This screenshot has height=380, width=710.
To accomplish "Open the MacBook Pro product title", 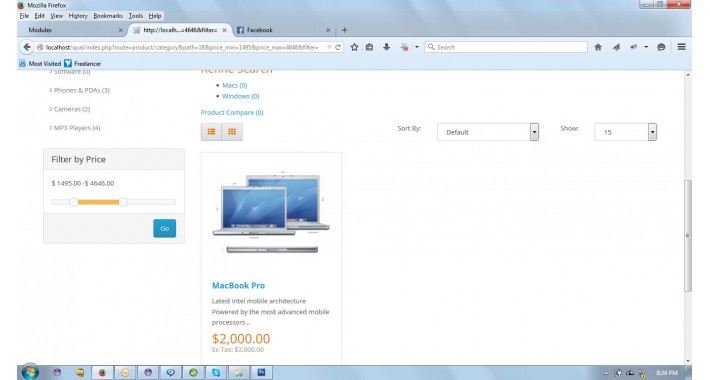I will 238,285.
